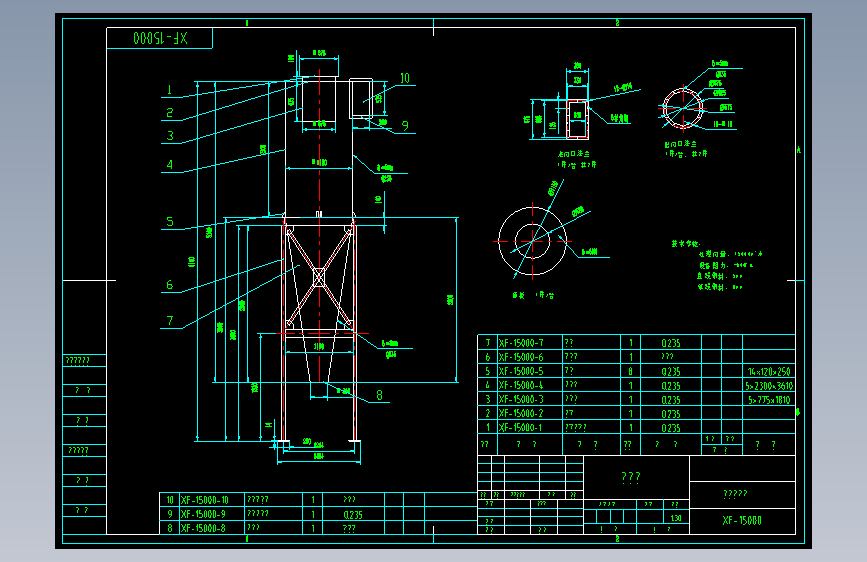Click the mirrored XF-15000 label in top-left box

pos(160,38)
